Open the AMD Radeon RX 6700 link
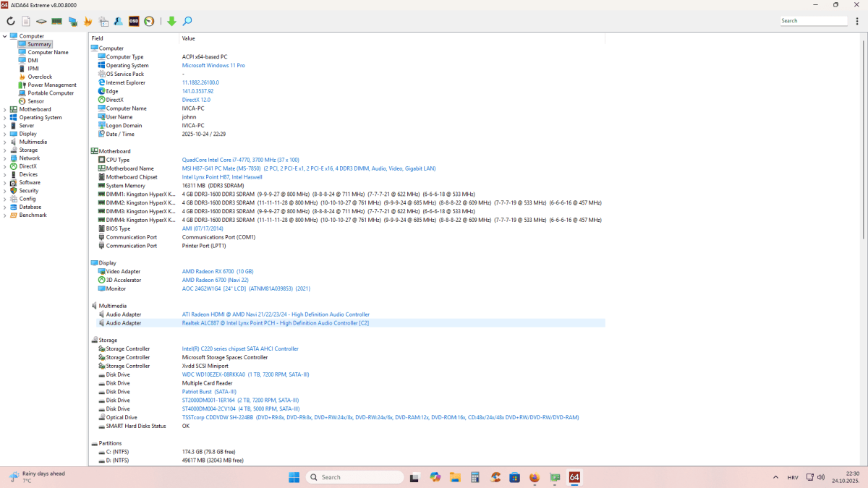 [x=217, y=272]
